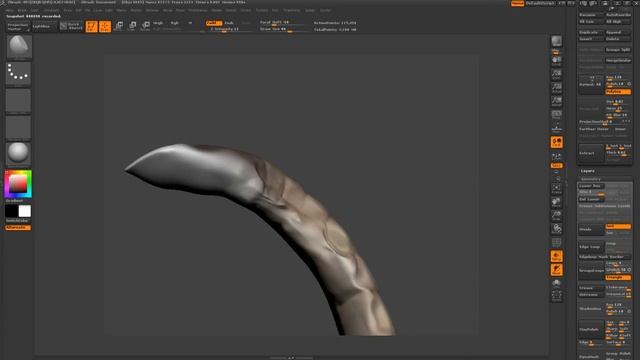The width and height of the screenshot is (640, 360).
Task: Adjust the Focal Shift slider
Action: pos(284,23)
